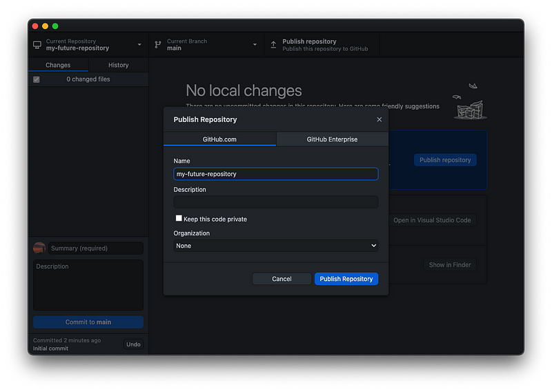
Task: Click the computer icon beside Current Repository
Action: pyautogui.click(x=37, y=45)
